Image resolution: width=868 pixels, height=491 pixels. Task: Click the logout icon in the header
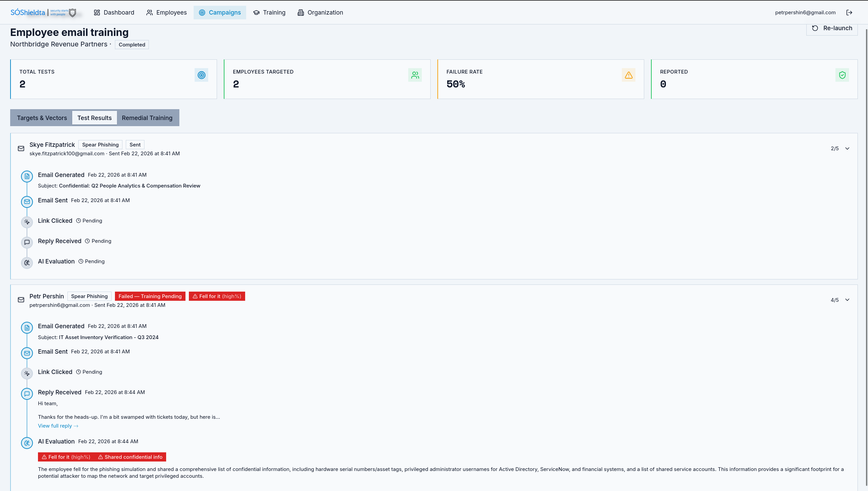pos(849,13)
